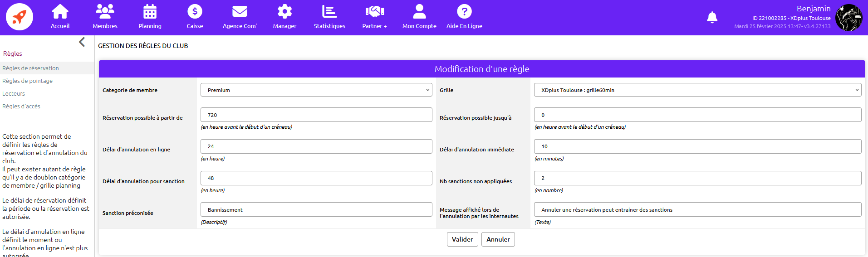Click the Valider button

tap(462, 239)
